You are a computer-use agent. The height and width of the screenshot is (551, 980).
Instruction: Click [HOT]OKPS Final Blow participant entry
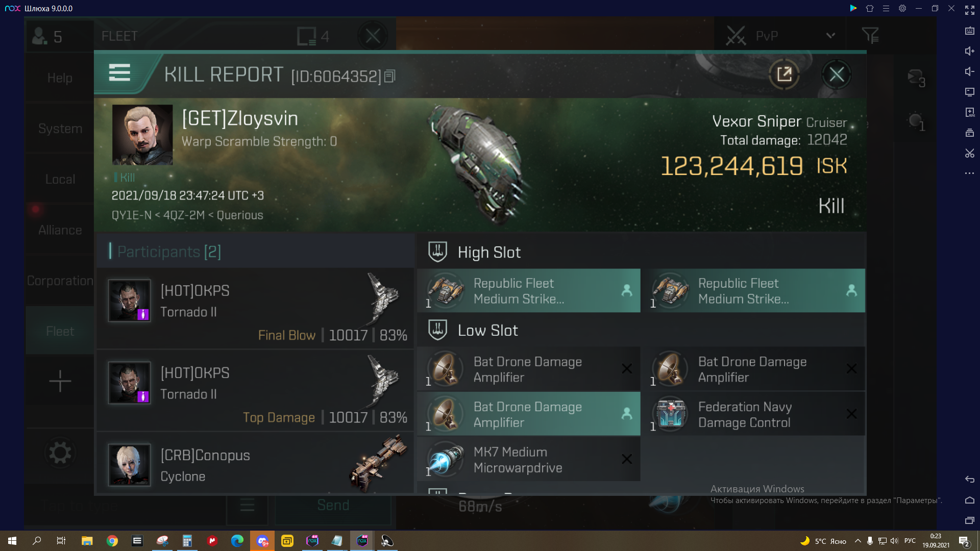pyautogui.click(x=256, y=311)
